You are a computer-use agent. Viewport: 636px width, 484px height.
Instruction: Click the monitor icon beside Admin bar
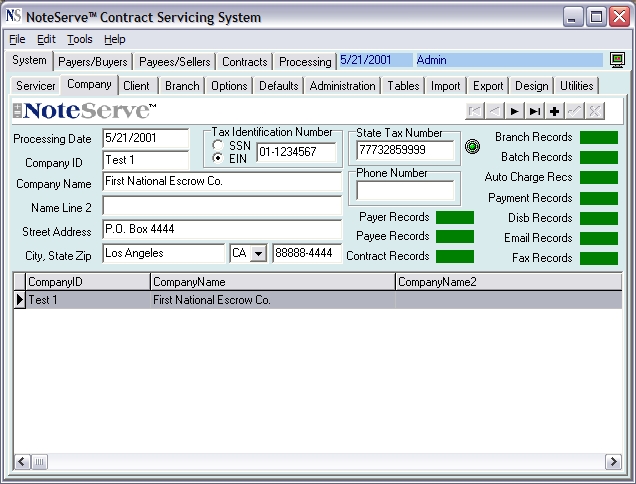pos(617,60)
